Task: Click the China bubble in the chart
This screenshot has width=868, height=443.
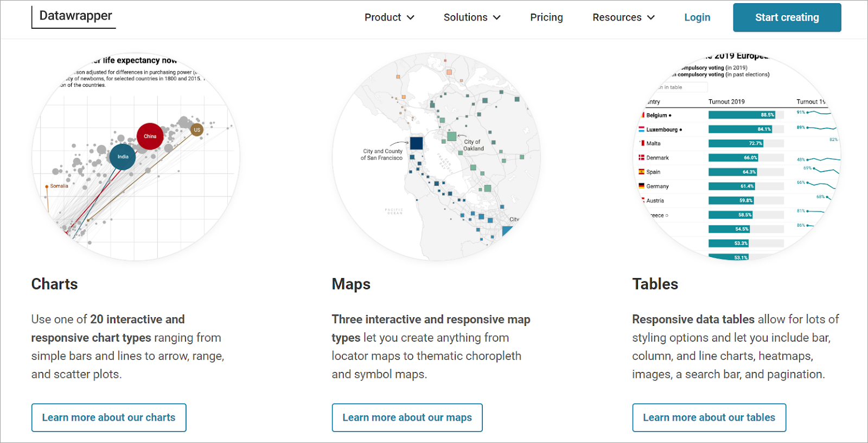Action: coord(150,136)
